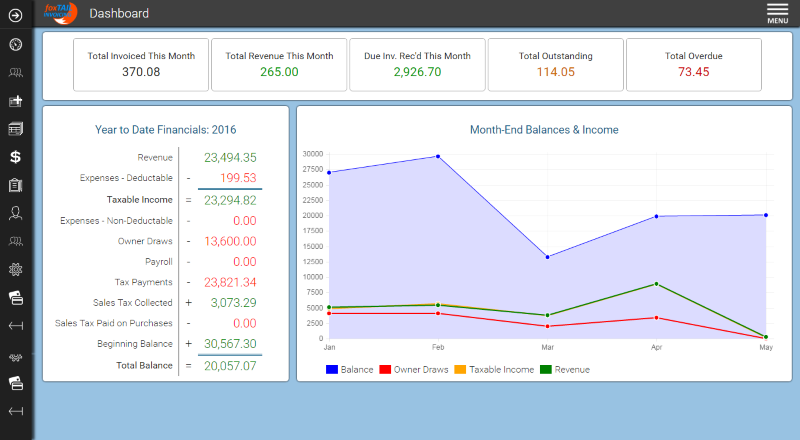Viewport: 800px width, 440px height.
Task: Open the hamburger MENU at top right
Action: 777,13
